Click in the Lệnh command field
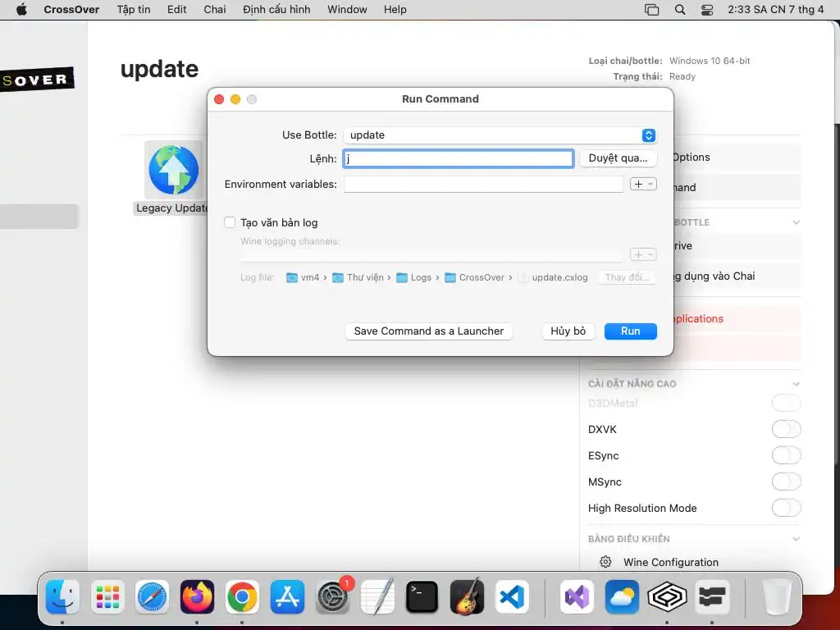The image size is (840, 630). click(x=459, y=158)
